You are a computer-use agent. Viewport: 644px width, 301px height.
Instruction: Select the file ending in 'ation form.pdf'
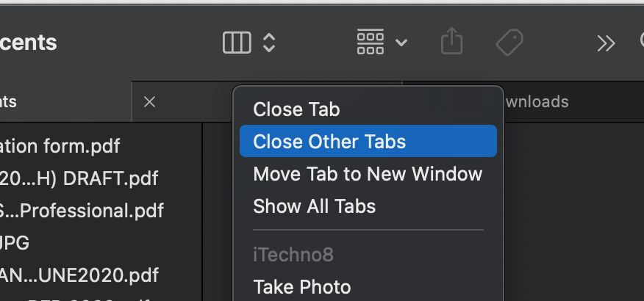pos(60,145)
